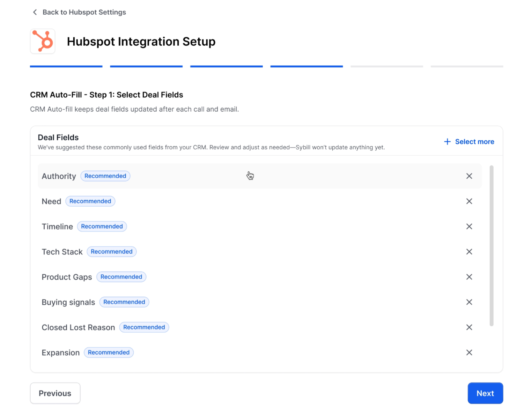Viewport: 532px width, 415px height.
Task: Click the Hubspot logo icon
Action: 43,41
